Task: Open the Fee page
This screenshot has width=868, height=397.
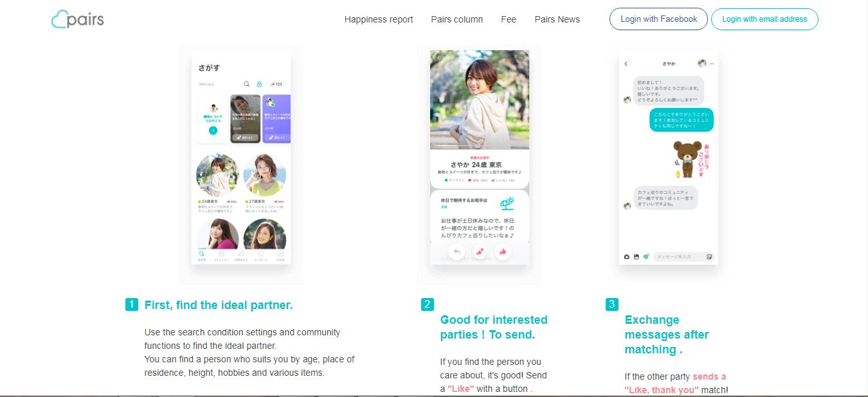Action: coord(509,19)
